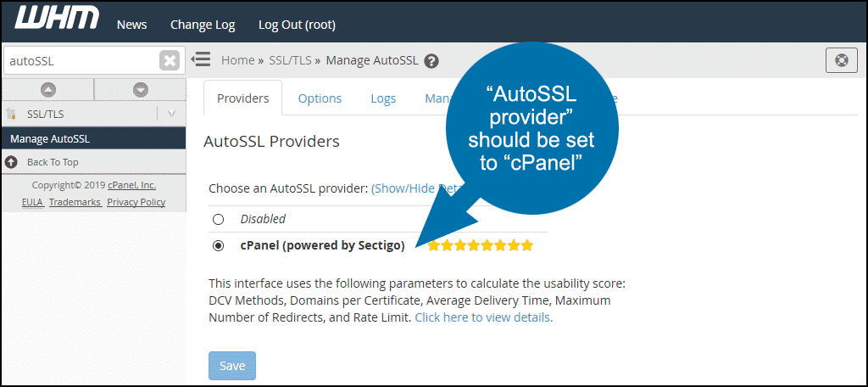Open the Logs tab
This screenshot has width=868, height=387.
coord(383,98)
